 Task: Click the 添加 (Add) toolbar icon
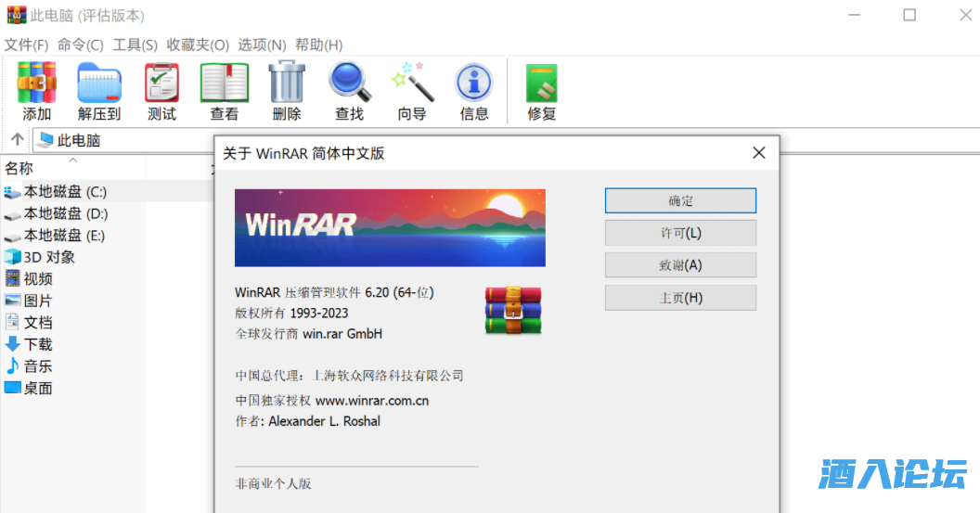(36, 83)
